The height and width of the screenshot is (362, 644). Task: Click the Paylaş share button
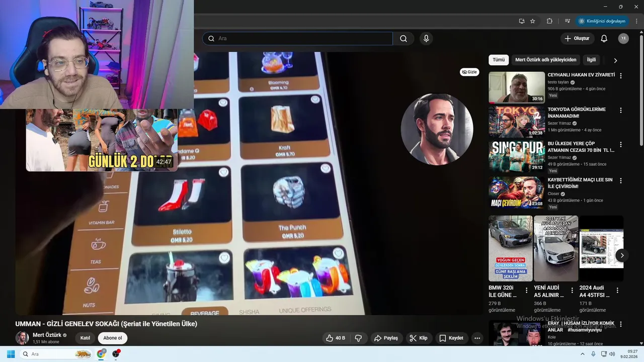386,338
